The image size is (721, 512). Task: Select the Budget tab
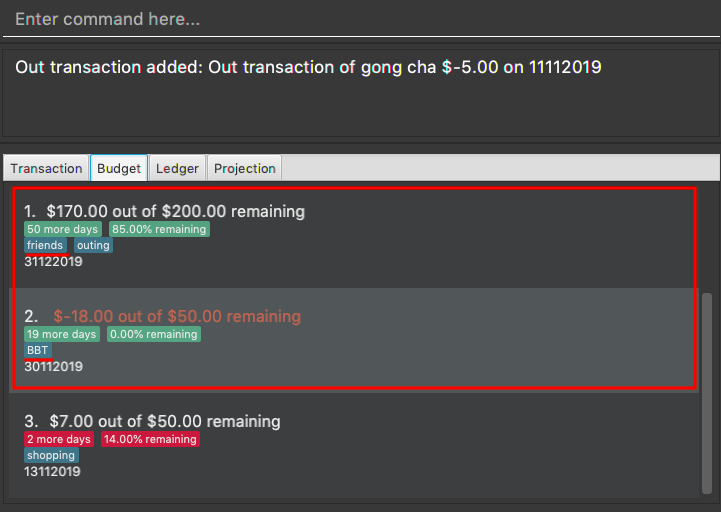pyautogui.click(x=119, y=168)
